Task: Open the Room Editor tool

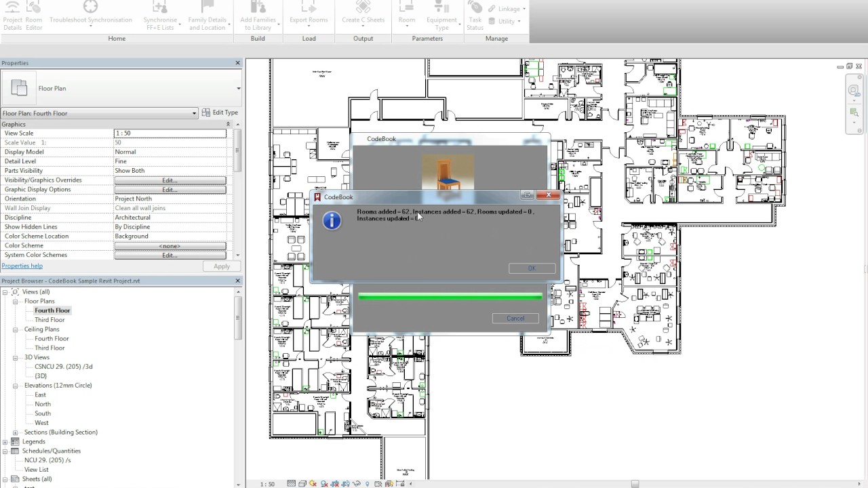Action: [x=34, y=16]
